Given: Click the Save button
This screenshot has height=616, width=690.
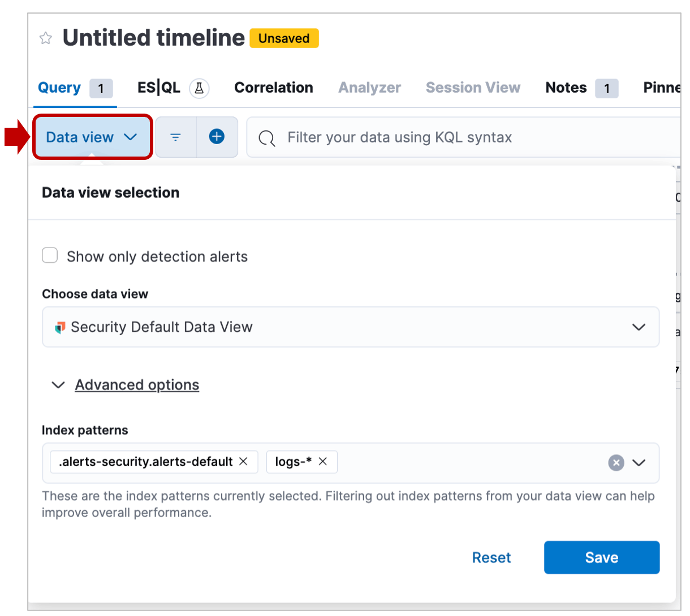Looking at the screenshot, I should [601, 557].
